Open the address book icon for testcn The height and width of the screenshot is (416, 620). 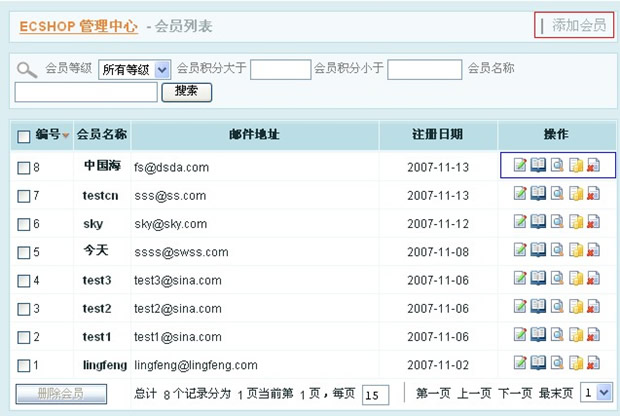coord(538,194)
